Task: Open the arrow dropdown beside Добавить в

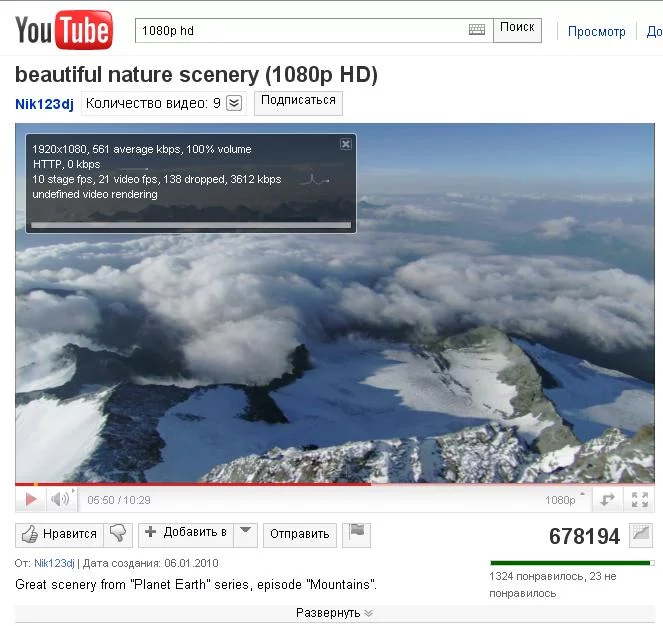Action: pos(245,534)
